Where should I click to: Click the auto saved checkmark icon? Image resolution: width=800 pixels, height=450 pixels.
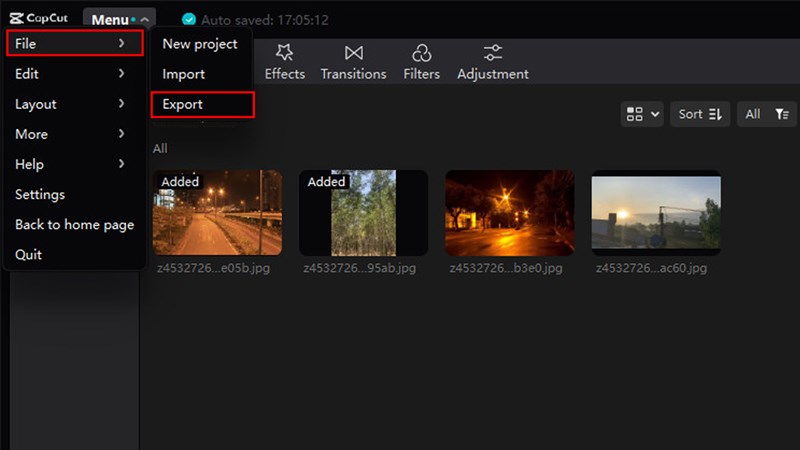(189, 20)
